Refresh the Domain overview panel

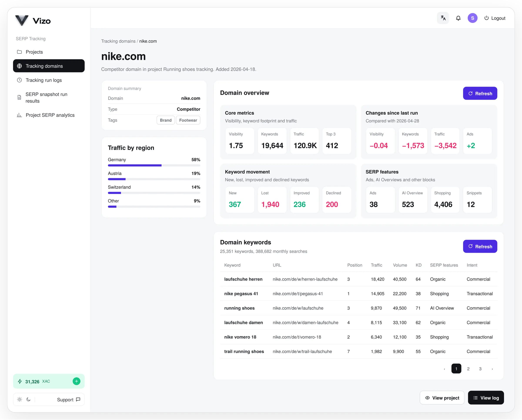(480, 94)
